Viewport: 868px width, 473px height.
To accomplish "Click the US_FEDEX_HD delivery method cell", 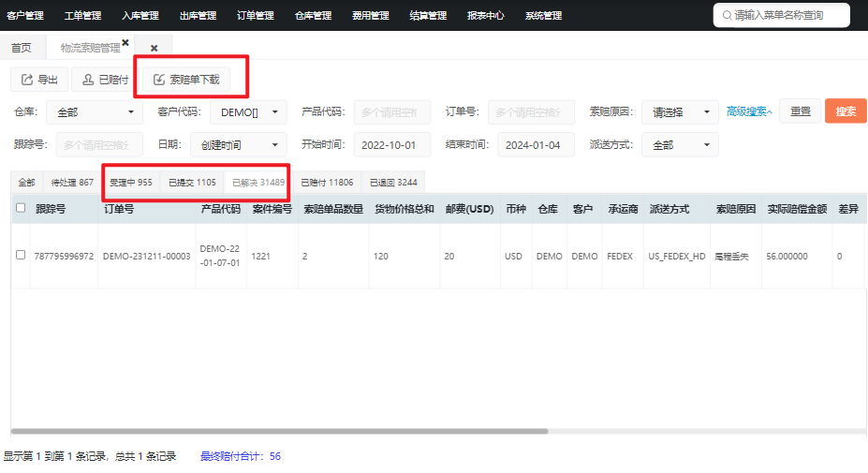I will (676, 257).
